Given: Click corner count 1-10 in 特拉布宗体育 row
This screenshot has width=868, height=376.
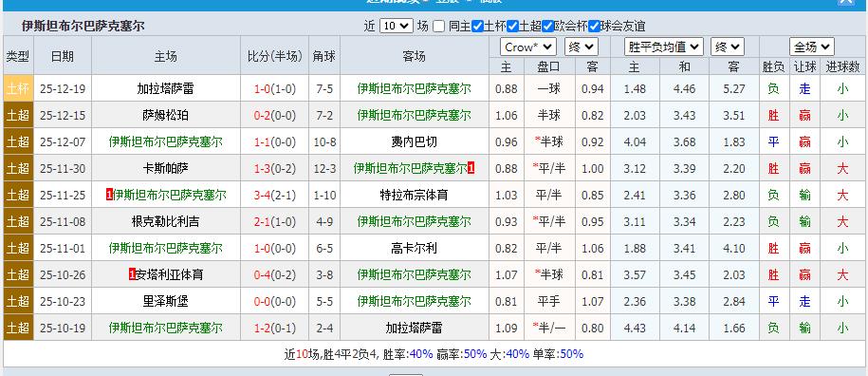Looking at the screenshot, I should [324, 195].
